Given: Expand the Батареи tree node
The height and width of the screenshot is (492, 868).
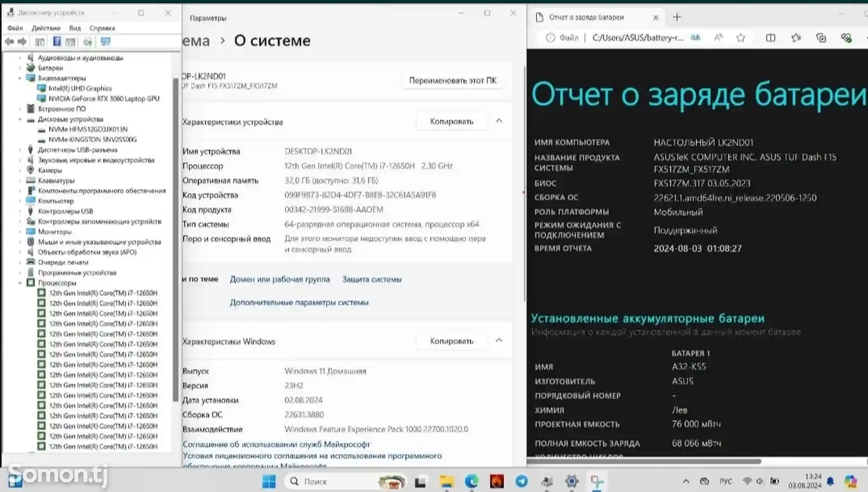Looking at the screenshot, I should [x=20, y=68].
